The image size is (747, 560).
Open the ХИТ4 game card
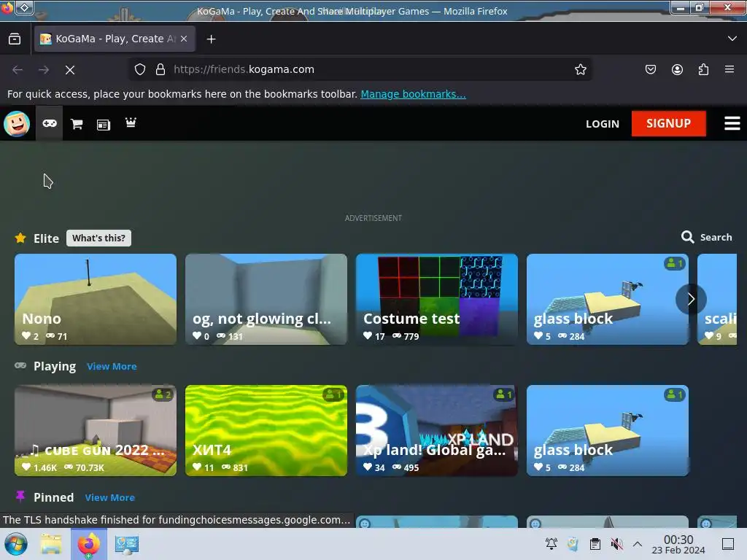(266, 430)
